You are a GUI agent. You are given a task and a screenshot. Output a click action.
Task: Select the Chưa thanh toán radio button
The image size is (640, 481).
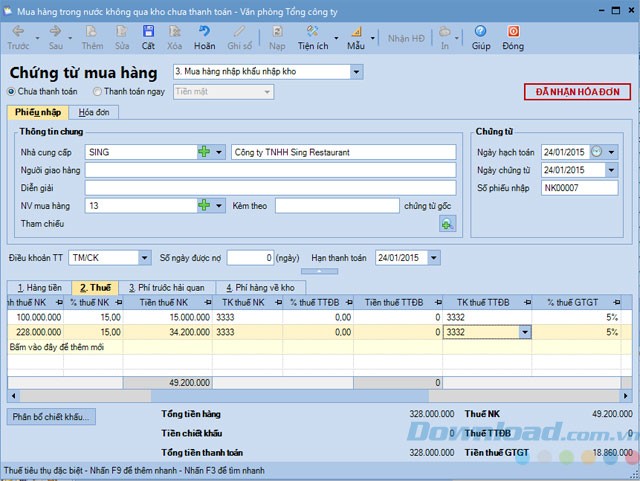13,91
